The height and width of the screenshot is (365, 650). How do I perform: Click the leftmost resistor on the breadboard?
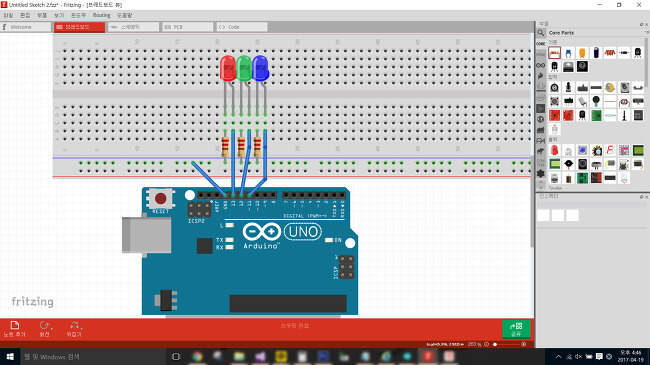click(225, 147)
